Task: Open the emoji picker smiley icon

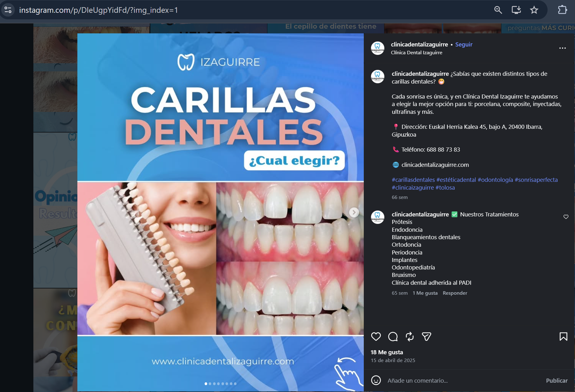Action: pyautogui.click(x=376, y=380)
